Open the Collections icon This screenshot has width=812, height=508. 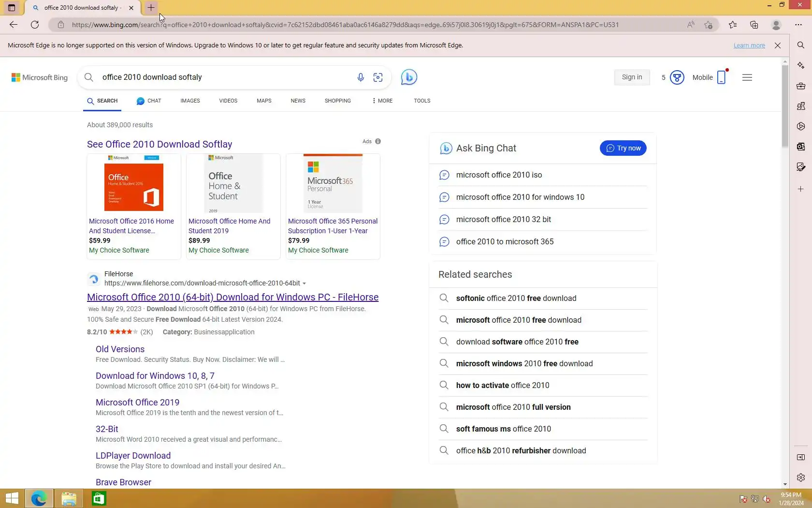pyautogui.click(x=754, y=25)
